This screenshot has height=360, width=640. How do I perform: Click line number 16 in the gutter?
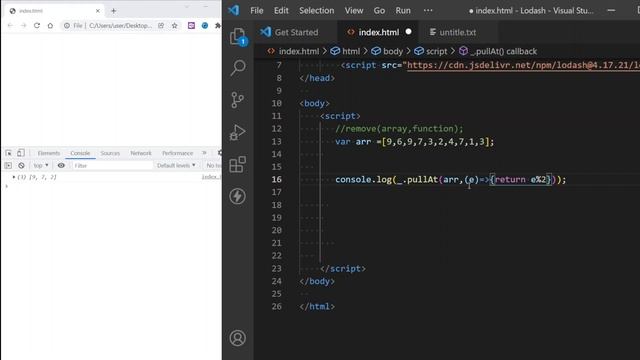[x=277, y=179]
